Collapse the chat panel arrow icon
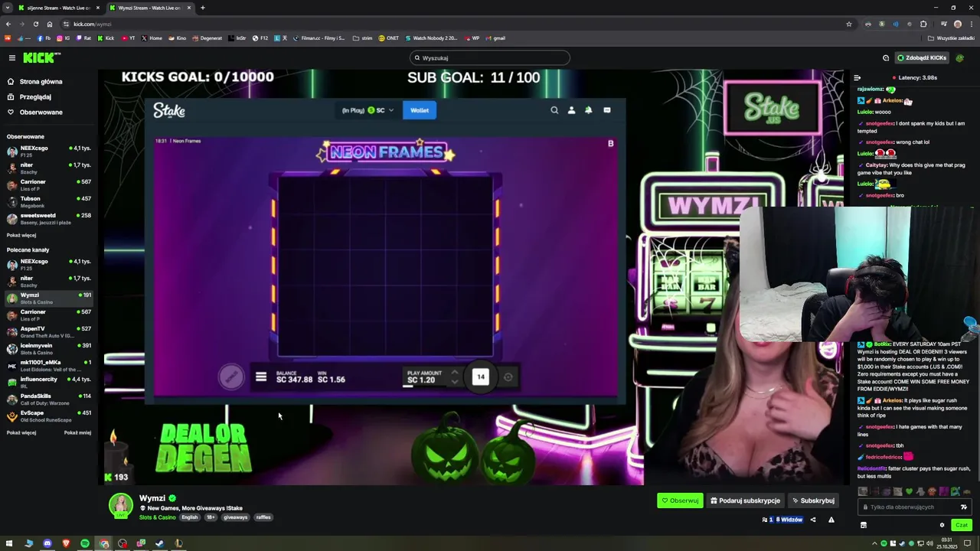Image resolution: width=980 pixels, height=551 pixels. pos(857,78)
